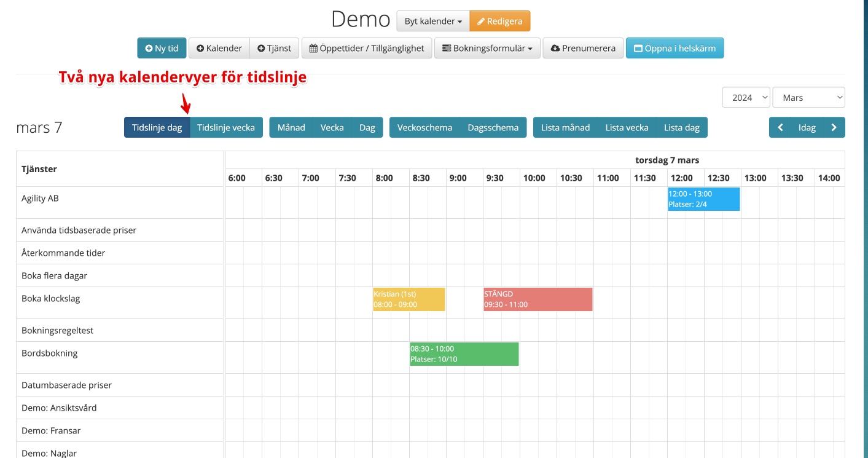Switch to Tidslinje vecka view
868x458 pixels.
pyautogui.click(x=226, y=127)
